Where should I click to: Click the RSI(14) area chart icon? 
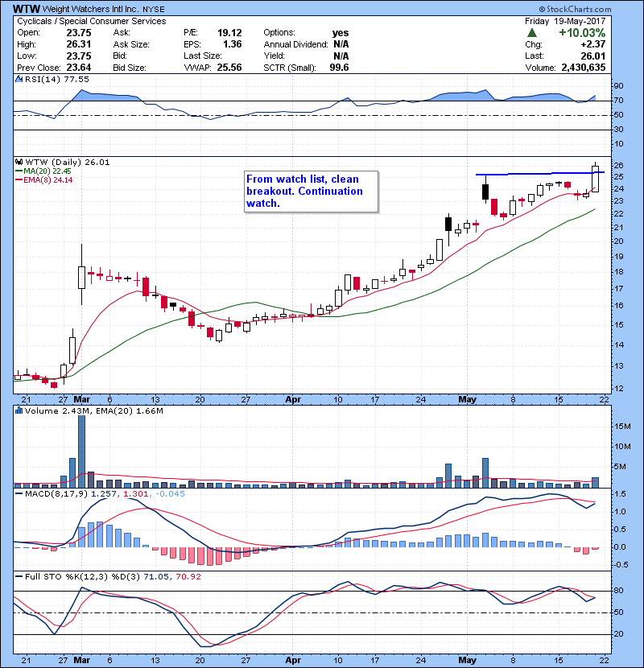tap(19, 79)
